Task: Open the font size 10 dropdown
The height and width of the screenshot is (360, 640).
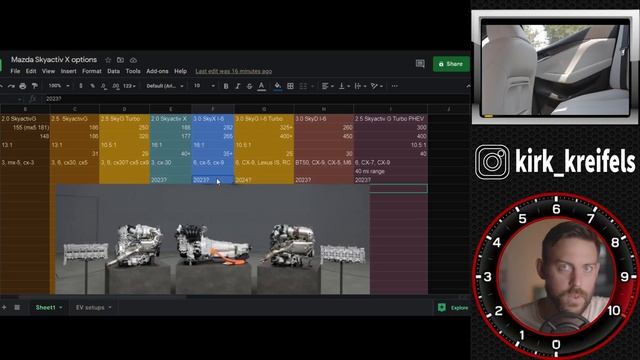Action: tap(204, 86)
